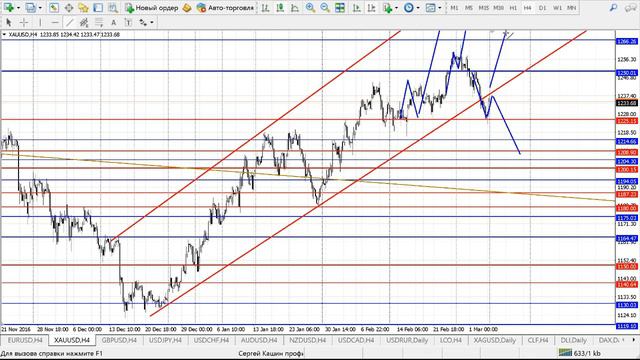Switch timeframe to M15
Image resolution: width=640 pixels, height=360 pixels.
(484, 8)
